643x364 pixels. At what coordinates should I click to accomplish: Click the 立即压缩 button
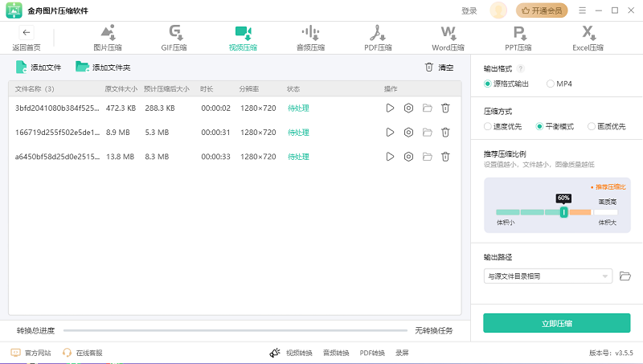pos(556,323)
